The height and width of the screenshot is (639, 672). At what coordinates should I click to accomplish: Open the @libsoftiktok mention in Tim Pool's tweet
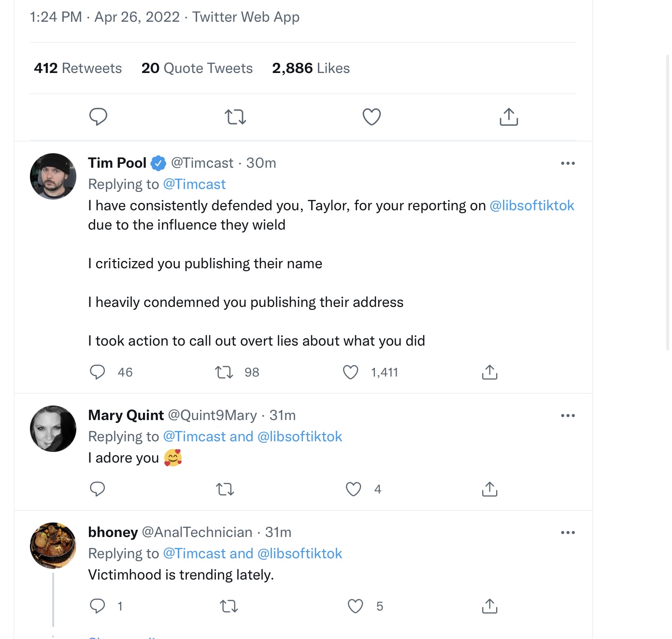[532, 205]
